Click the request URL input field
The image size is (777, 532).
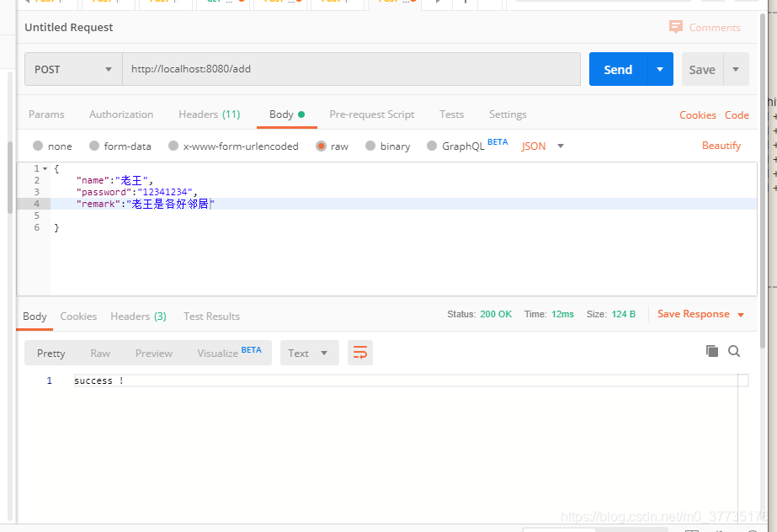(351, 69)
